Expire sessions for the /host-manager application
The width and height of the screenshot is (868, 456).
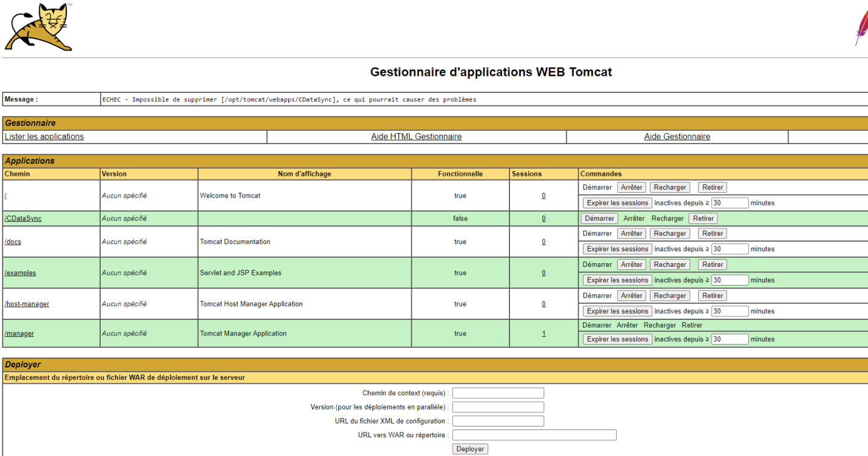click(x=617, y=311)
